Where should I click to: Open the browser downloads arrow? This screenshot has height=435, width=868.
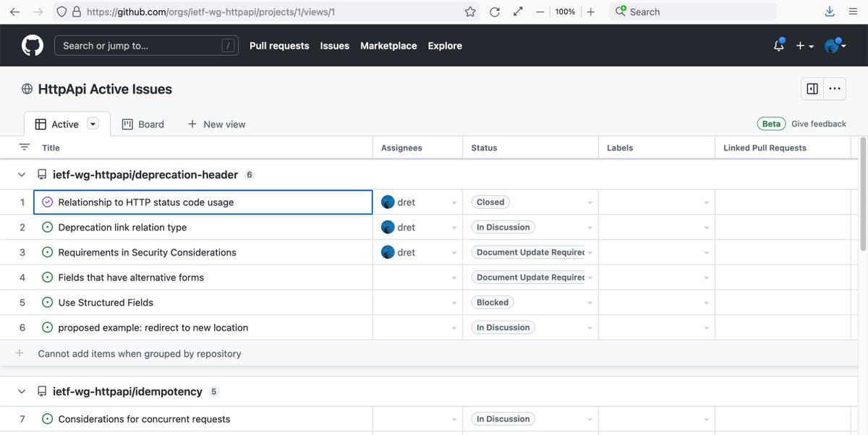[830, 12]
